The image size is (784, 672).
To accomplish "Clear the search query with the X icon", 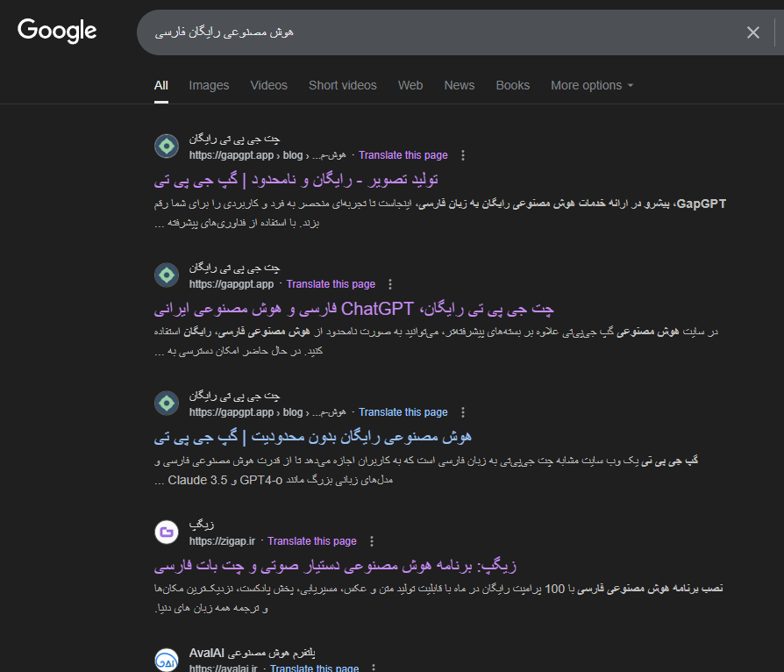I will tap(752, 32).
